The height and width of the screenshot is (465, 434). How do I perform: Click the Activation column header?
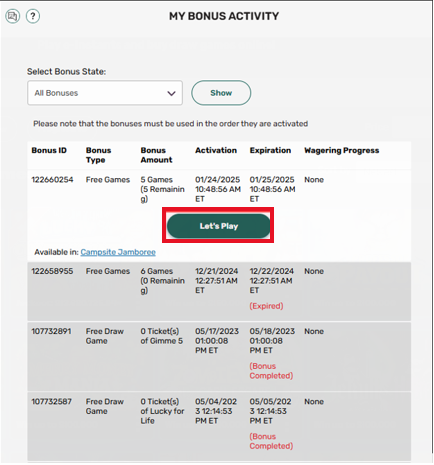click(x=216, y=150)
